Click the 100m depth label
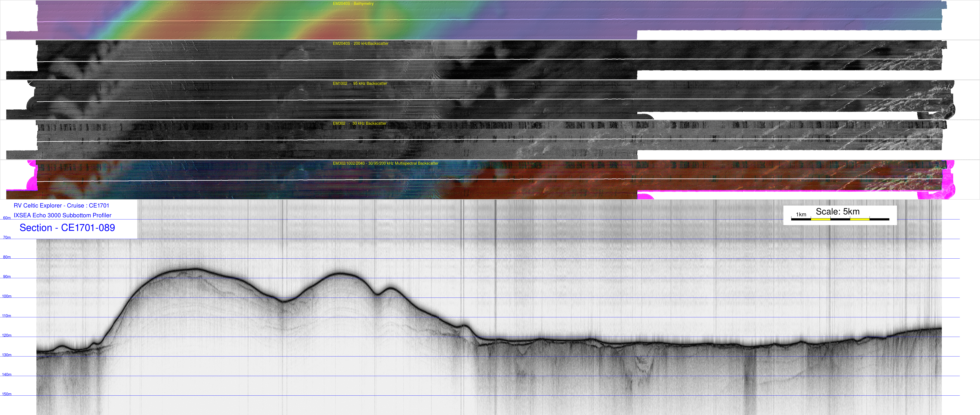980x415 pixels. coord(7,296)
